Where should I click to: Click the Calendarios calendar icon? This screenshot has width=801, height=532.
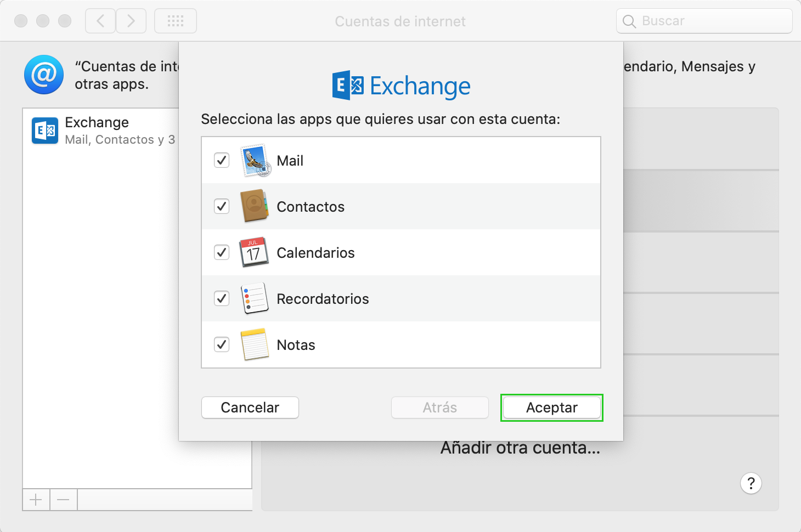254,252
